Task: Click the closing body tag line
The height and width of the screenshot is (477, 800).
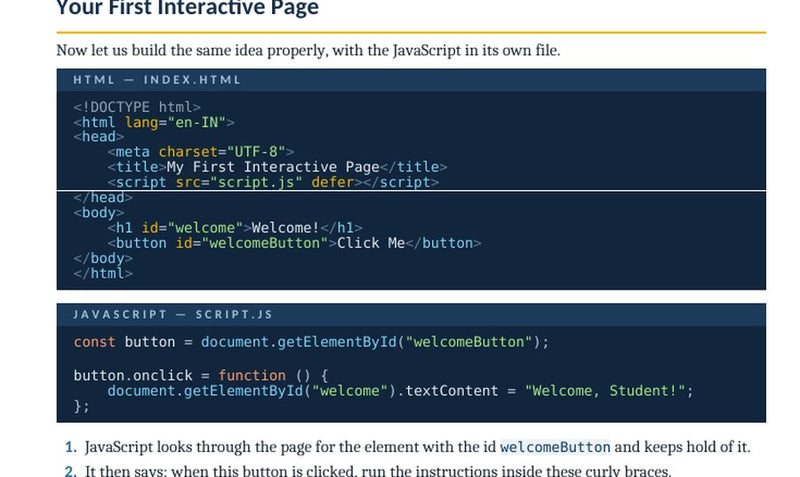Action: coord(103,259)
